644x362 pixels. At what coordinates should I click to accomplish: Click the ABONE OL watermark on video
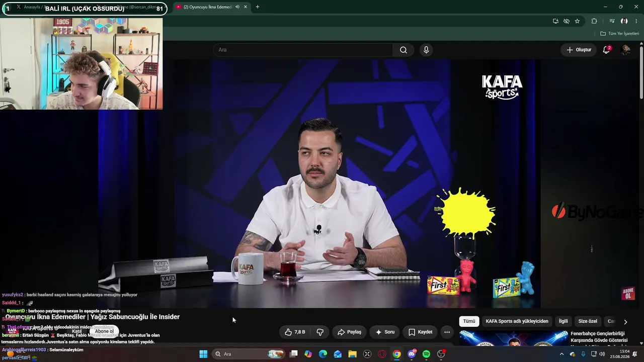628,294
